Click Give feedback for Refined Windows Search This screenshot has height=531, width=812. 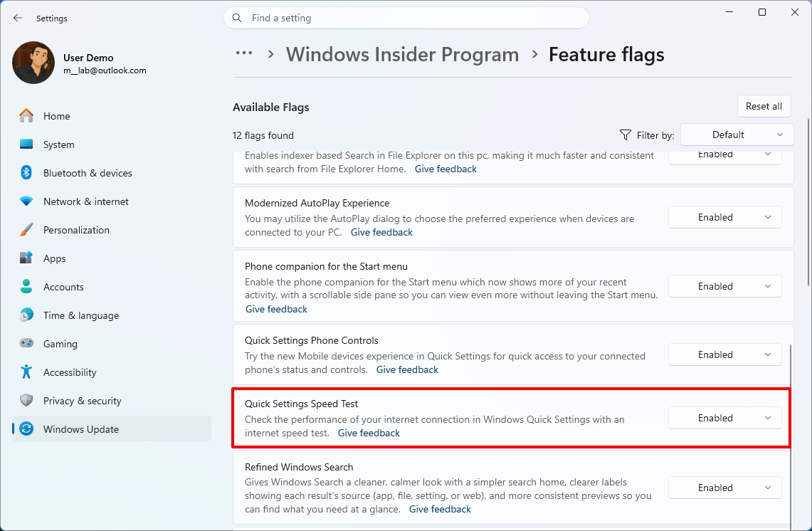[440, 509]
